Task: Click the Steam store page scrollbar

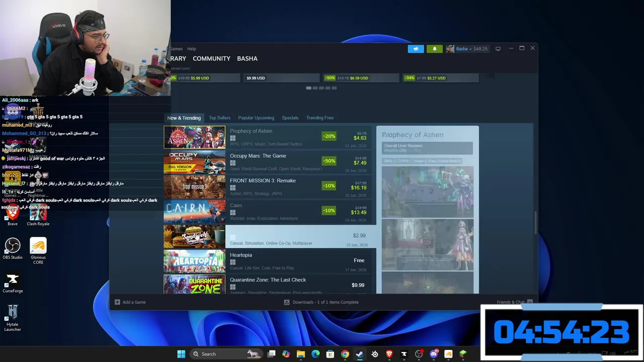Action: pos(535,222)
